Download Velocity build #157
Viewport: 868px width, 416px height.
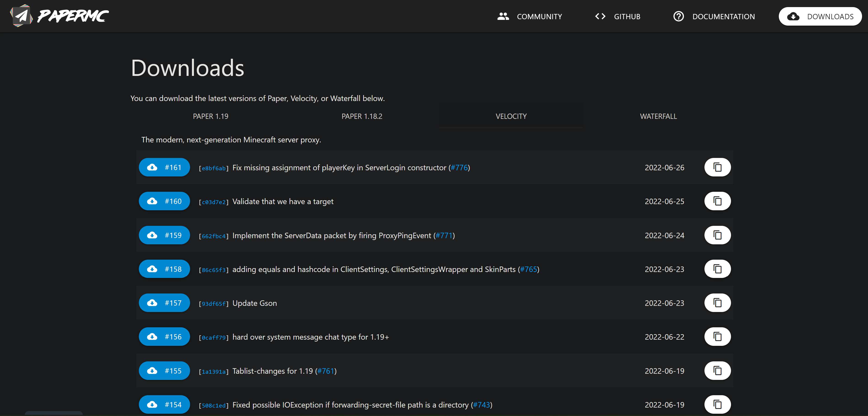(164, 303)
